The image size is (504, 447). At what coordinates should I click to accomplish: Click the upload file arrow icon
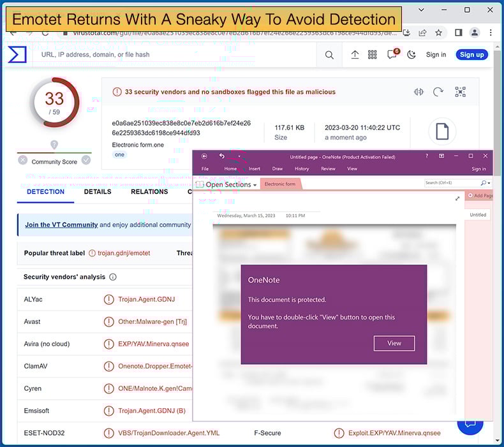click(x=355, y=55)
